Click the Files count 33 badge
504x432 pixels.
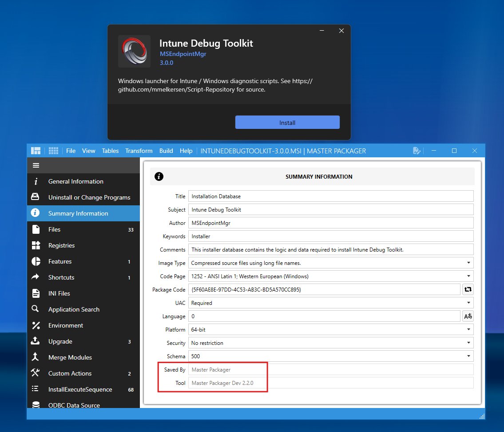tap(131, 230)
